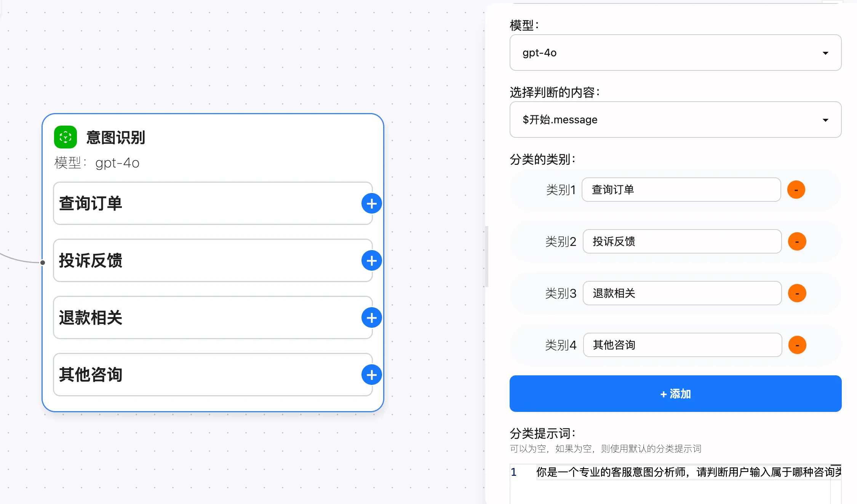This screenshot has width=857, height=504.
Task: Click the 分类提示词: label
Action: pos(543,433)
